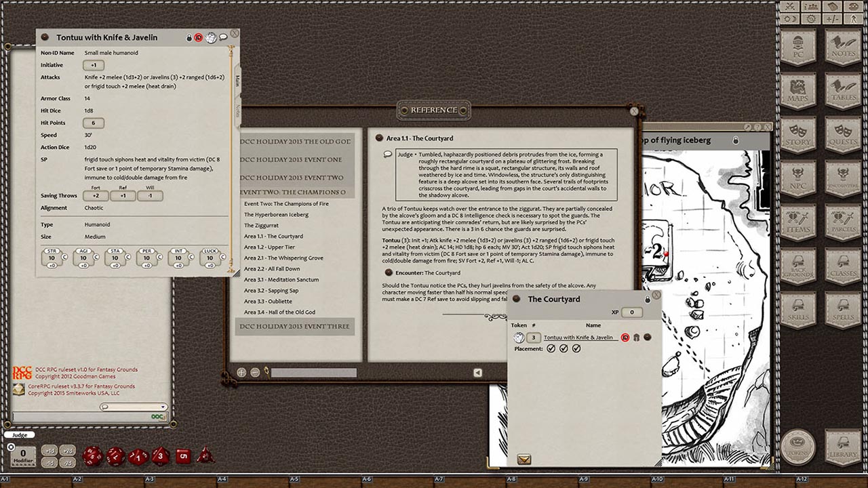This screenshot has height=488, width=868.
Task: Open the Judge Tokens bag icon
Action: 797,445
